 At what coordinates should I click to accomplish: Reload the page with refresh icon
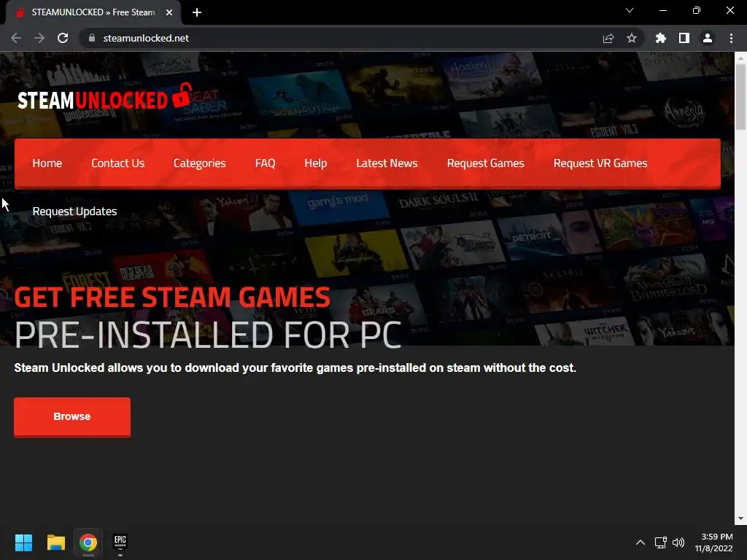point(63,38)
